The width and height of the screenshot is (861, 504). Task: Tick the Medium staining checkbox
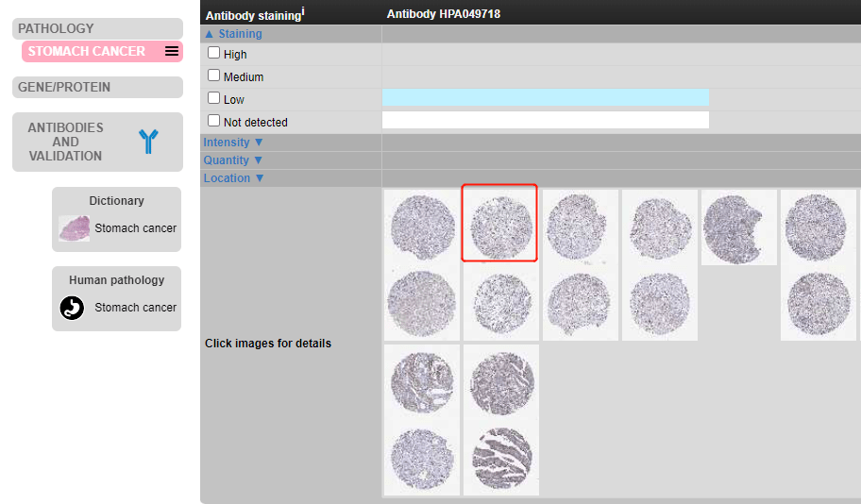point(213,76)
